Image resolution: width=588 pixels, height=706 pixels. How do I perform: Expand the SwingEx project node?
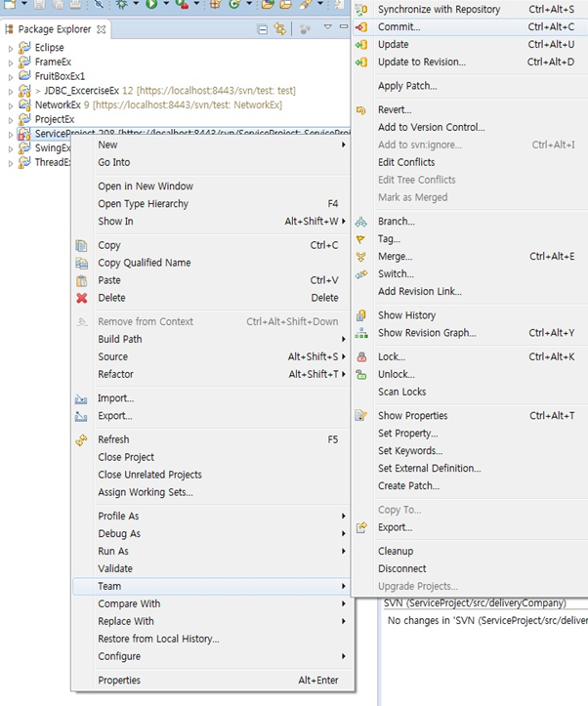(11, 148)
